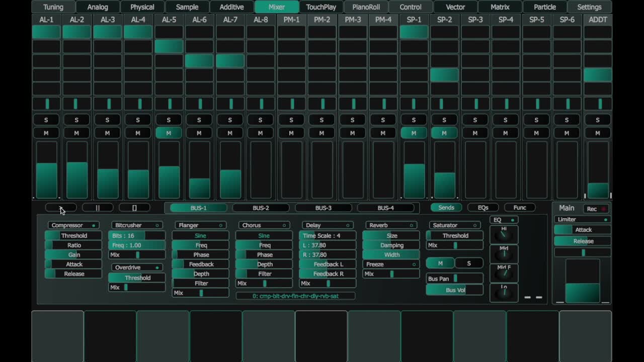Screen dimensions: 644x362
Task: Adjust the Bus Vol slider
Action: (x=455, y=290)
